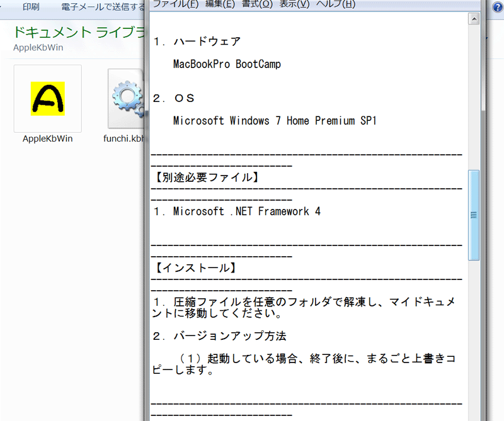Click the line '1. Microsoft .NET Framework 4'
The image size is (504, 421).
(x=237, y=211)
